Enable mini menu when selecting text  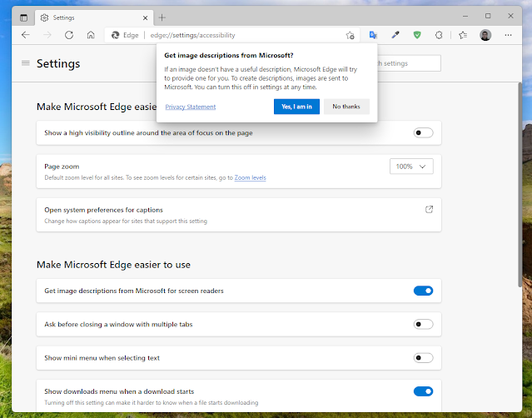point(423,358)
